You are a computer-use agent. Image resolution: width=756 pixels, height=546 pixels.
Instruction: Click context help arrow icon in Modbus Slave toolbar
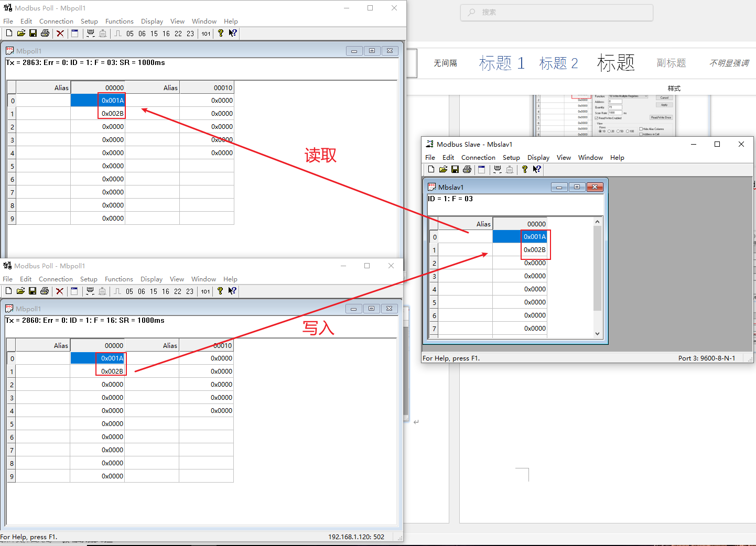click(537, 169)
